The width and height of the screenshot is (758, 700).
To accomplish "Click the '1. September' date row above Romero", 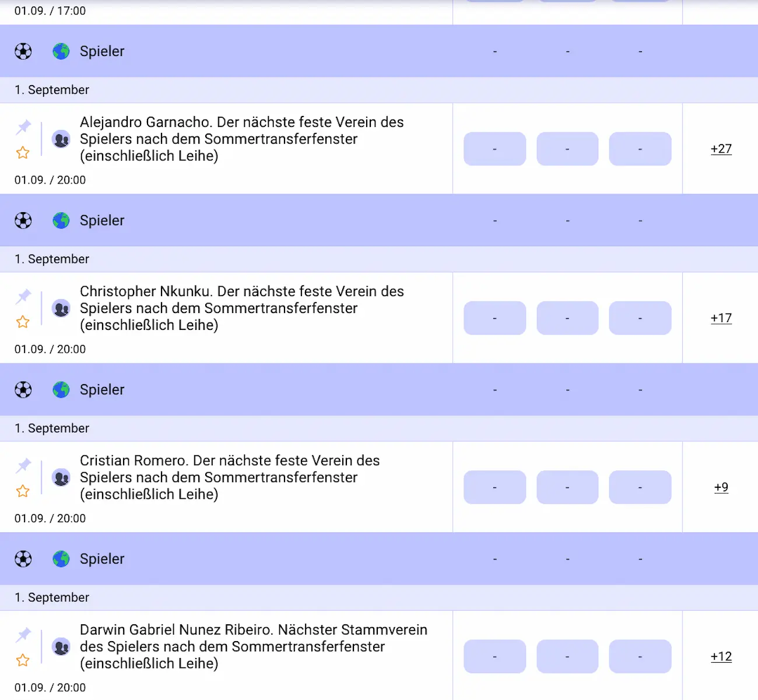I will (x=379, y=428).
